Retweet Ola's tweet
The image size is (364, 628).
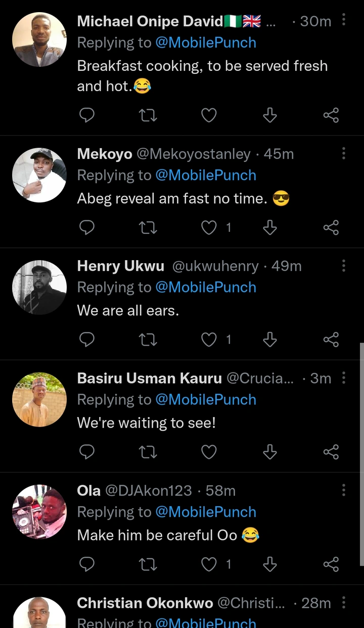pos(148,564)
